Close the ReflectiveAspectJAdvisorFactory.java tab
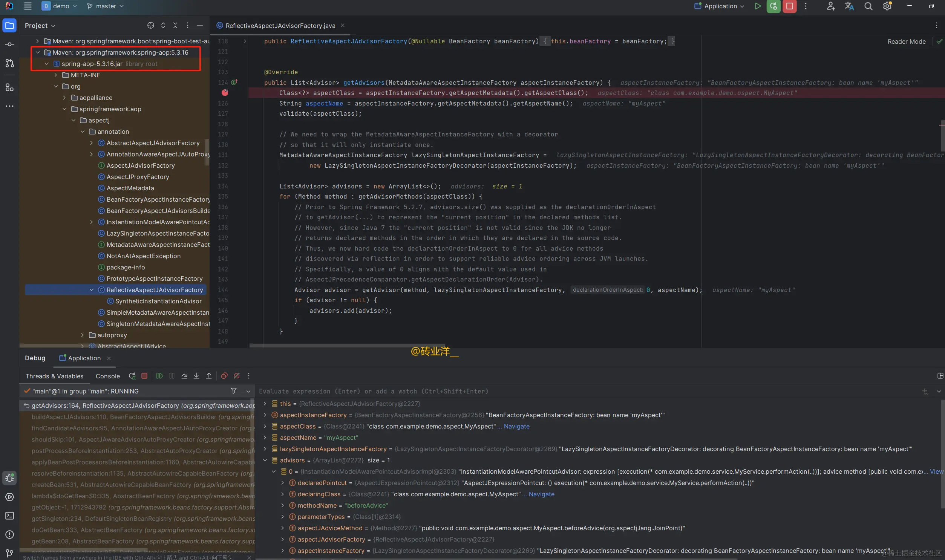Viewport: 945px width, 560px height. 343,25
